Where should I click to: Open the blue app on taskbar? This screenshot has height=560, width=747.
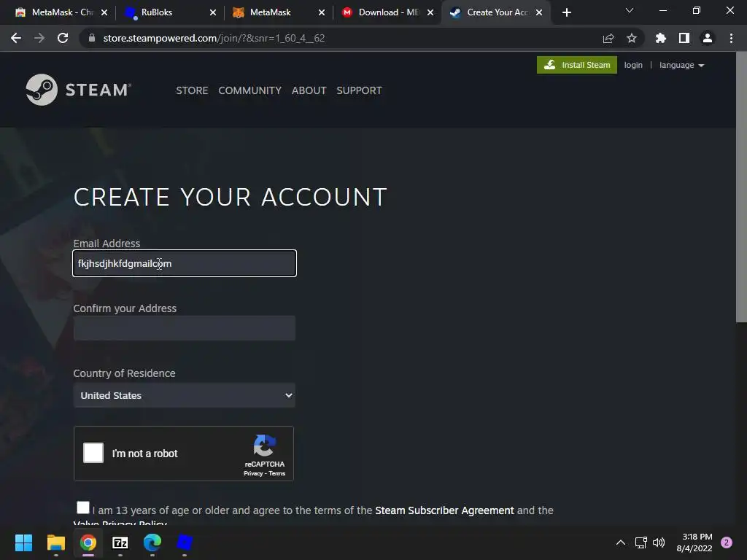pos(185,542)
